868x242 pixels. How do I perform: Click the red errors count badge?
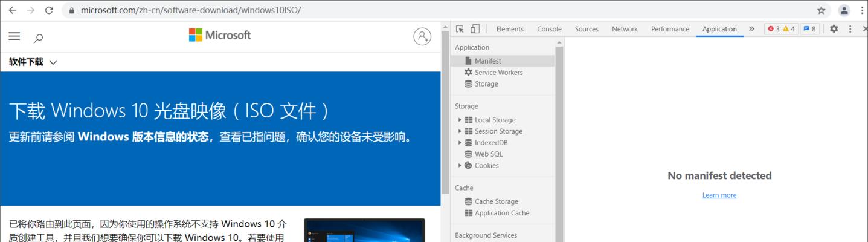[x=773, y=29]
